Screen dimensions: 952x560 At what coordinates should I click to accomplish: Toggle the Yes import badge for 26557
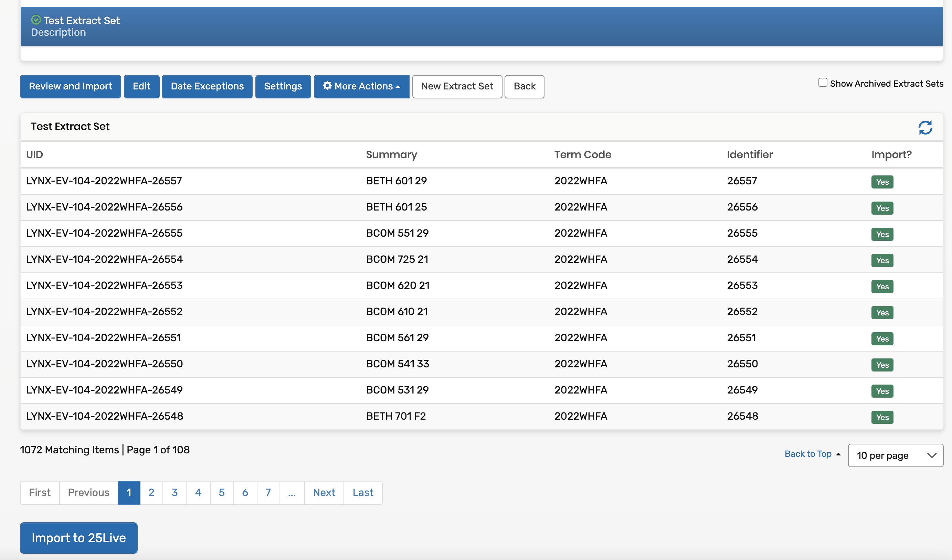882,182
